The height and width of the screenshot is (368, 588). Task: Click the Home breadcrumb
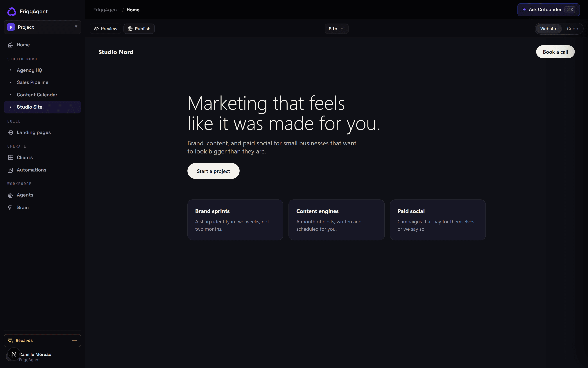pos(133,10)
